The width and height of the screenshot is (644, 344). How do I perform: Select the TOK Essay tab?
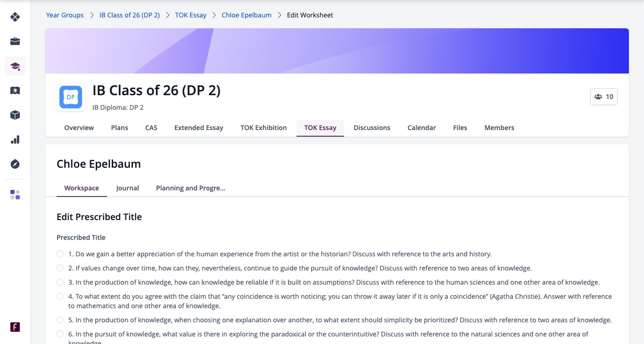tap(321, 128)
